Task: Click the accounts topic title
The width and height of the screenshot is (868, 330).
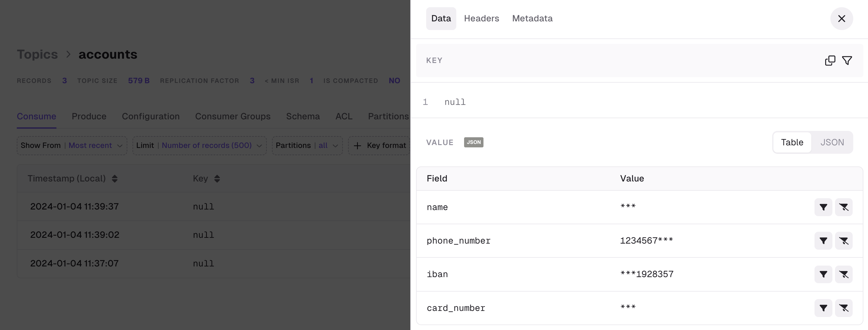Action: tap(108, 55)
